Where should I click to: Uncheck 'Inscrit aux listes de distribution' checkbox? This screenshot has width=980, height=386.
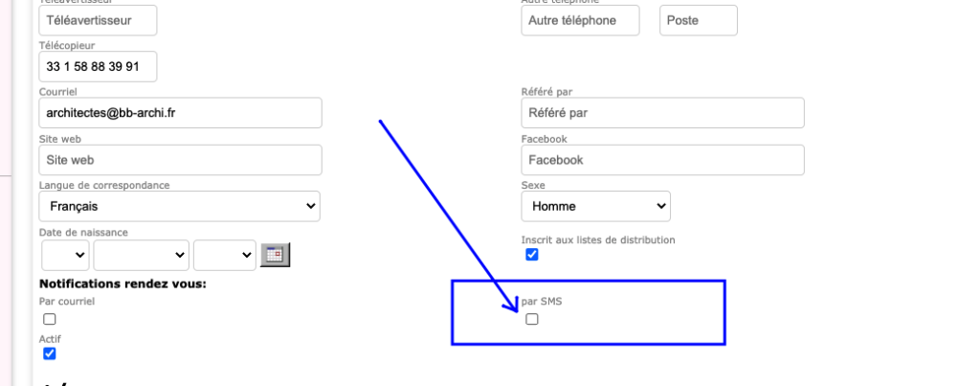532,255
